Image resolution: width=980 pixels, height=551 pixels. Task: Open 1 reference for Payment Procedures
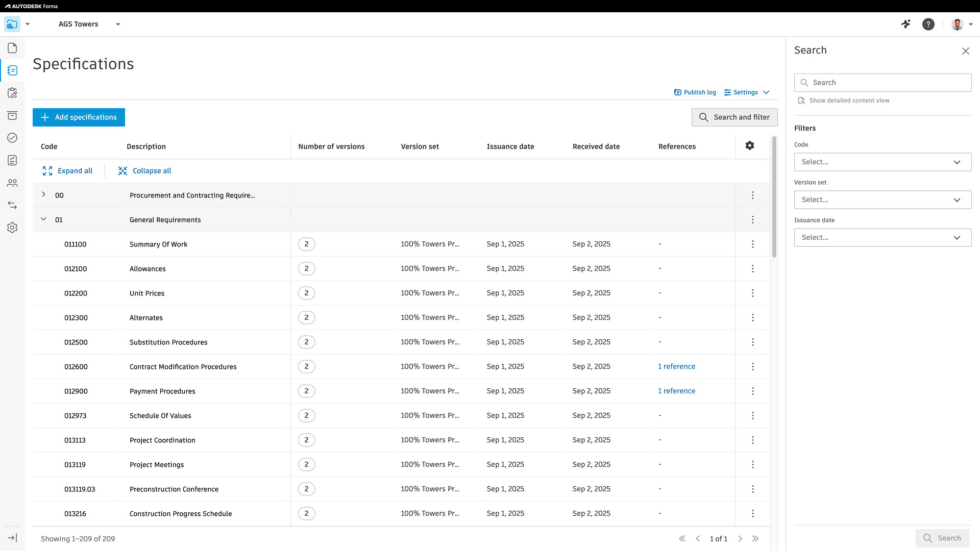[x=677, y=391]
